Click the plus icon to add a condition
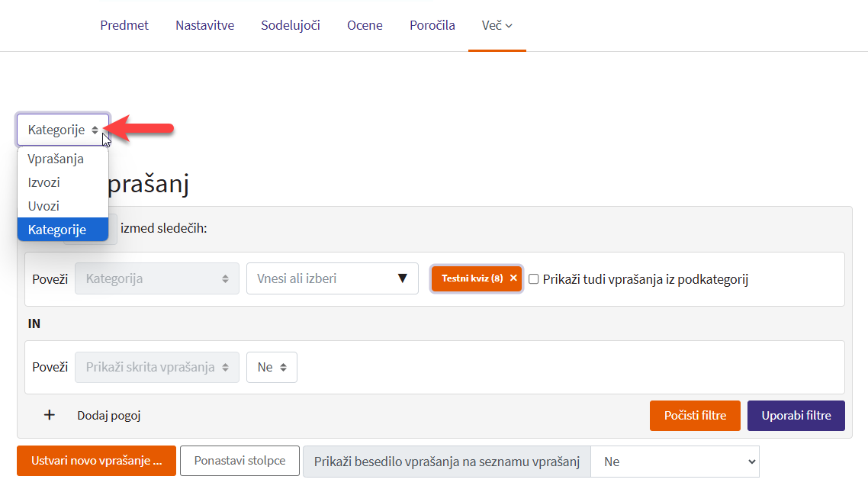Image resolution: width=868 pixels, height=489 pixels. [x=50, y=415]
